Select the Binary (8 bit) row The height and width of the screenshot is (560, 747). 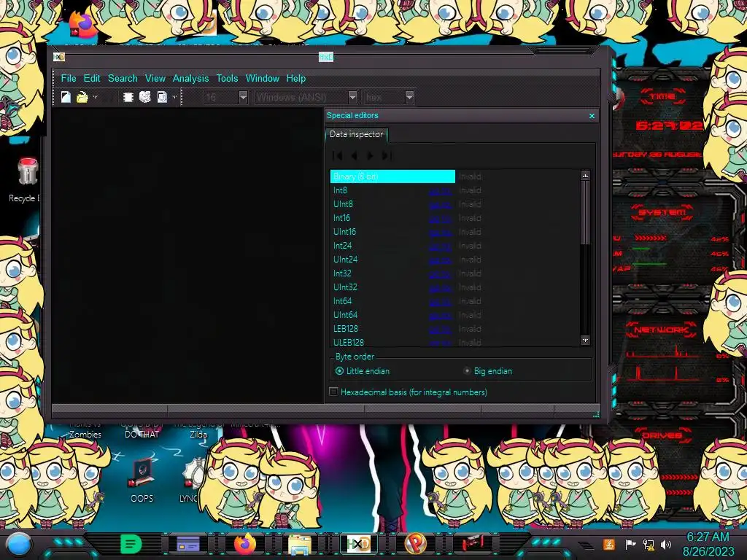(392, 176)
